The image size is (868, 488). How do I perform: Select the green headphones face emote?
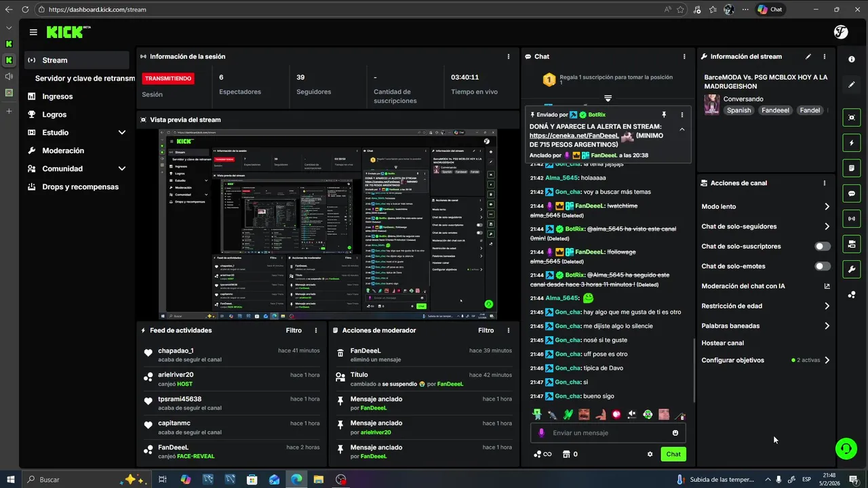(x=648, y=414)
